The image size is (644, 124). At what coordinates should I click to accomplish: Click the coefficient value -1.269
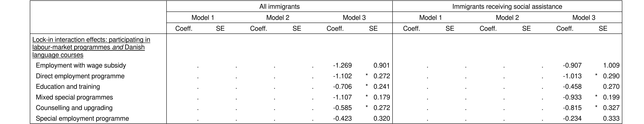(342, 66)
